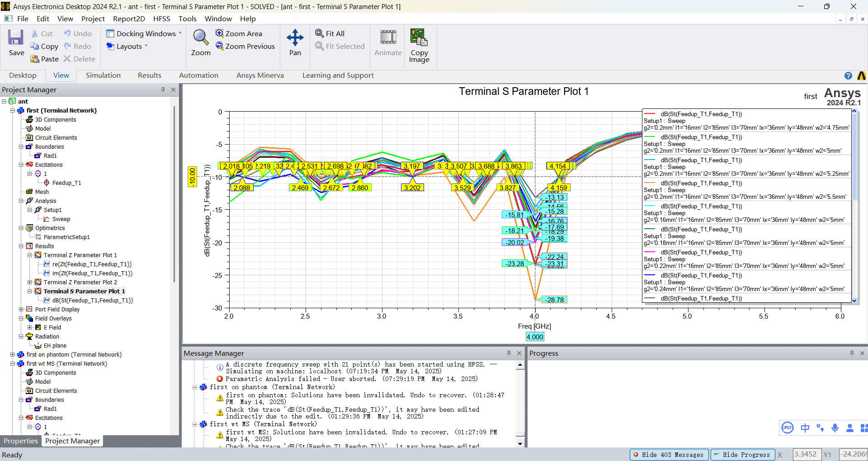
Task: Select the Pan tool
Action: pyautogui.click(x=295, y=38)
